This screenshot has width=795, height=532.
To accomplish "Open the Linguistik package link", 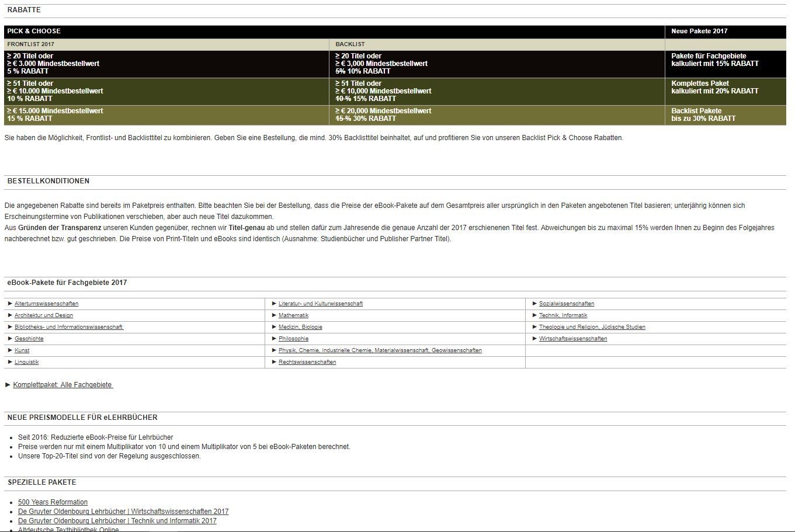I will point(26,362).
